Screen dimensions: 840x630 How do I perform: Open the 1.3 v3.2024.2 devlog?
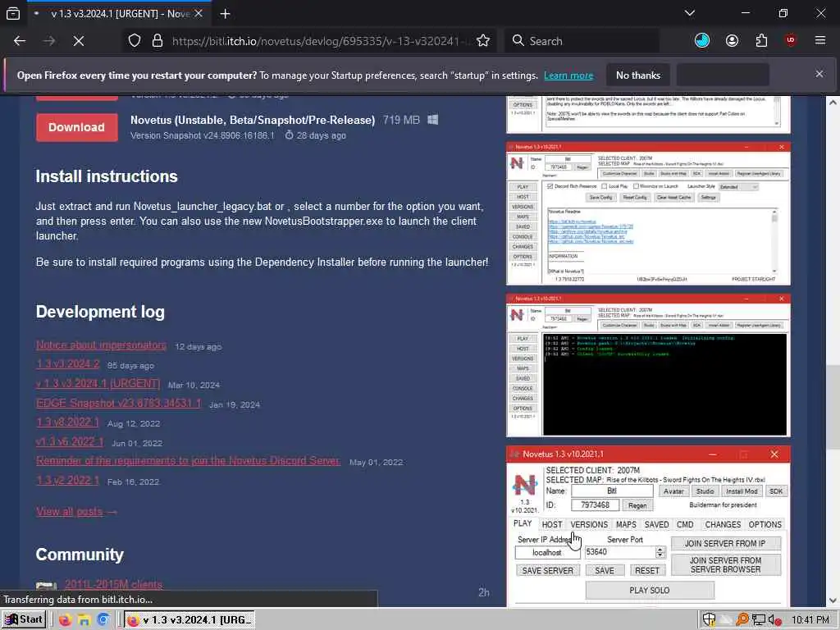67,364
